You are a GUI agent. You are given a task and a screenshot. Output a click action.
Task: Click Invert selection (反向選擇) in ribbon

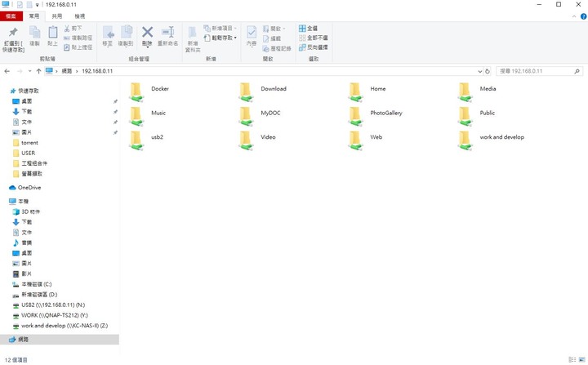click(x=314, y=47)
